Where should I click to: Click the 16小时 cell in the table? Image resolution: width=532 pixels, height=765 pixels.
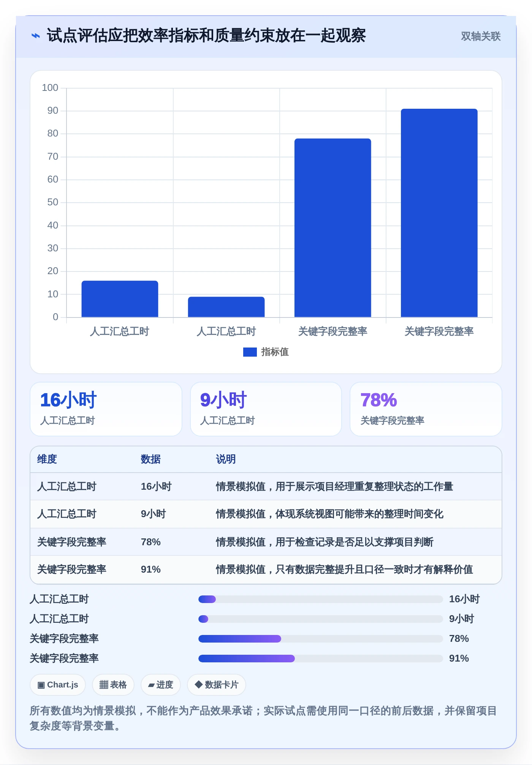(x=156, y=487)
